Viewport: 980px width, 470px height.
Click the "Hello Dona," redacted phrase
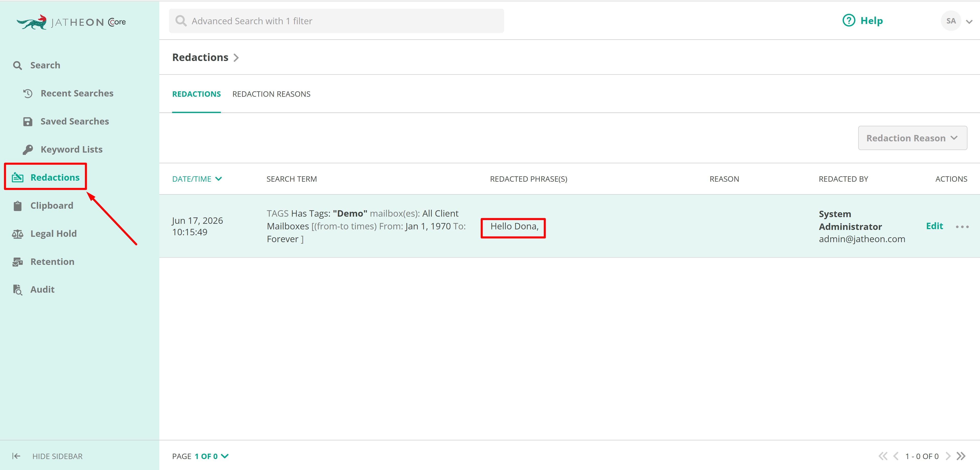[514, 227]
